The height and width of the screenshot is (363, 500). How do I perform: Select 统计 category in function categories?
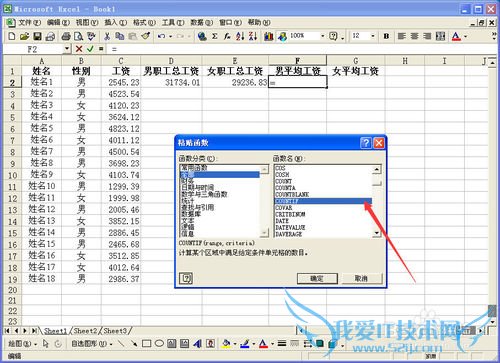[x=187, y=201]
